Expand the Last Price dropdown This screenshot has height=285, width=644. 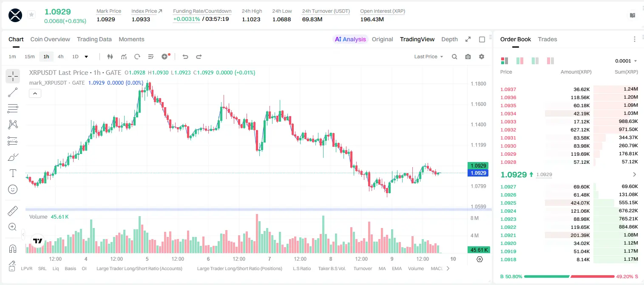(x=429, y=57)
